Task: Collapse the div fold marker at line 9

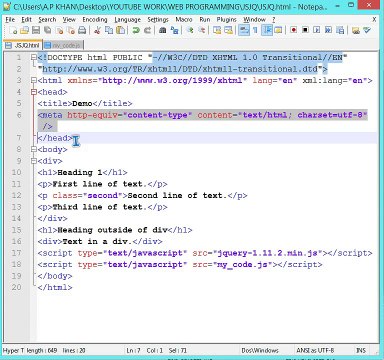Action: point(33,161)
